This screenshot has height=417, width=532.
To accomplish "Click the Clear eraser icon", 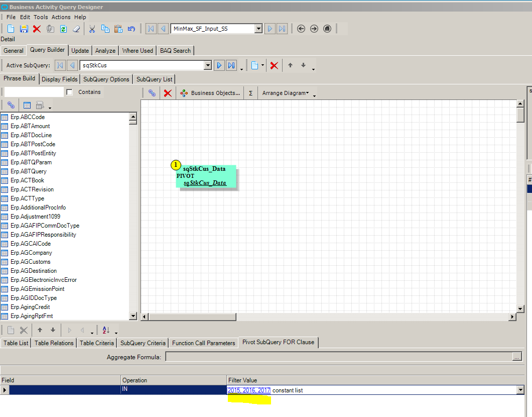I will click(x=76, y=29).
